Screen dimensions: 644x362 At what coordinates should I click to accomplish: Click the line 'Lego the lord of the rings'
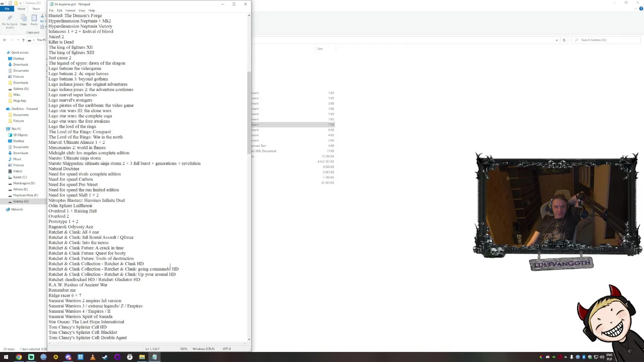click(72, 127)
